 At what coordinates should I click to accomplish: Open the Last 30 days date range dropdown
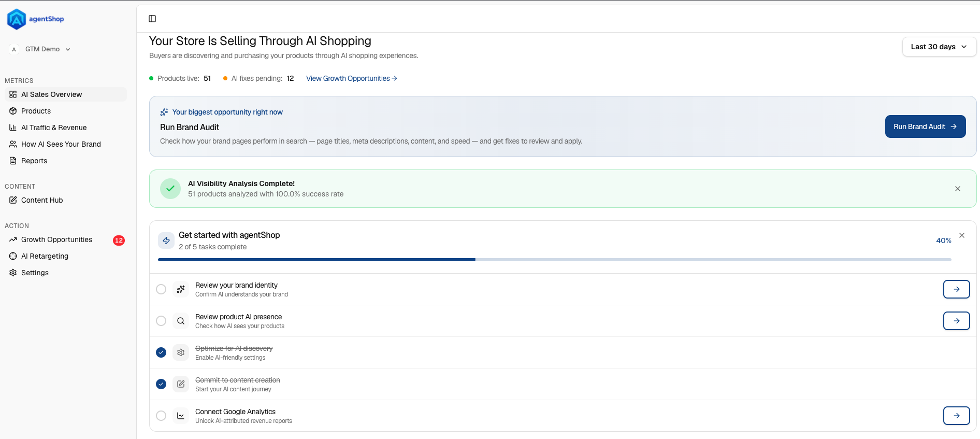click(939, 47)
